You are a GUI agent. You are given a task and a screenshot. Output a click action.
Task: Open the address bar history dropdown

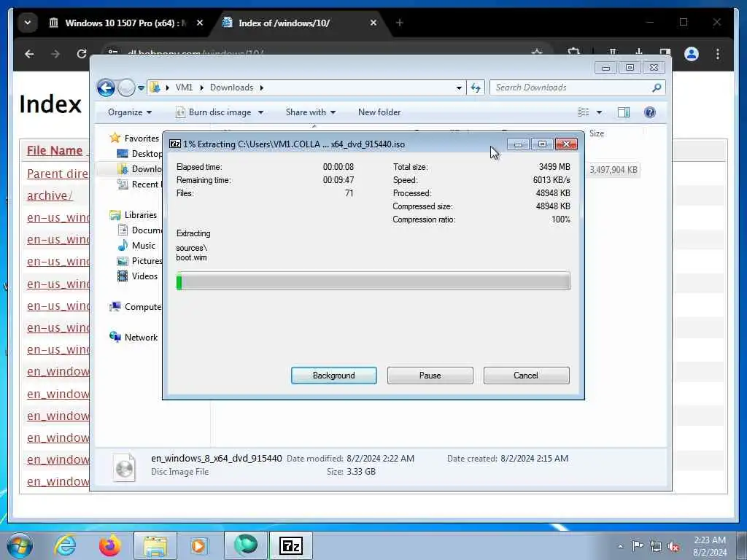[x=459, y=87]
